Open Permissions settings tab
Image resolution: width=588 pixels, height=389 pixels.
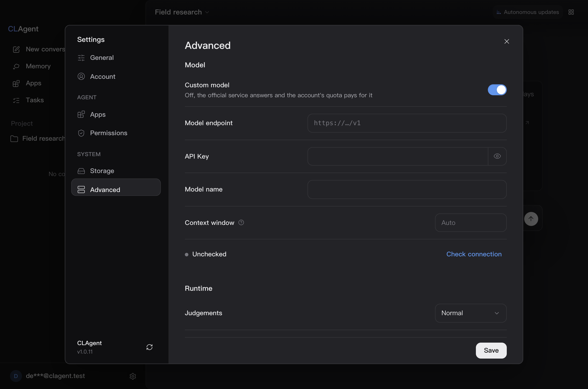click(116, 133)
